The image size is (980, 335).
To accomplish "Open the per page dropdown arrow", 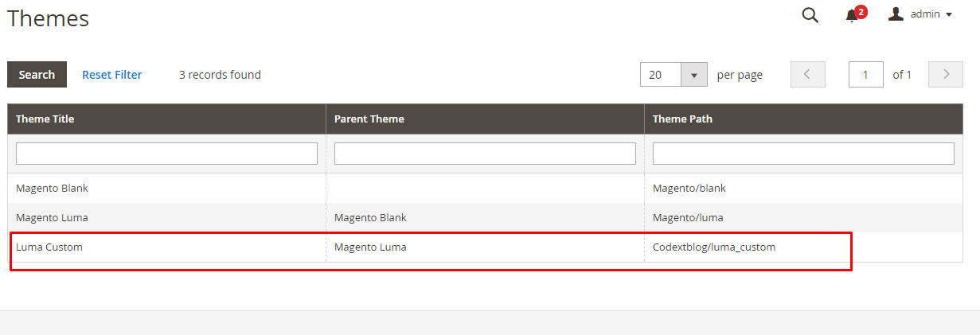I will pyautogui.click(x=694, y=75).
